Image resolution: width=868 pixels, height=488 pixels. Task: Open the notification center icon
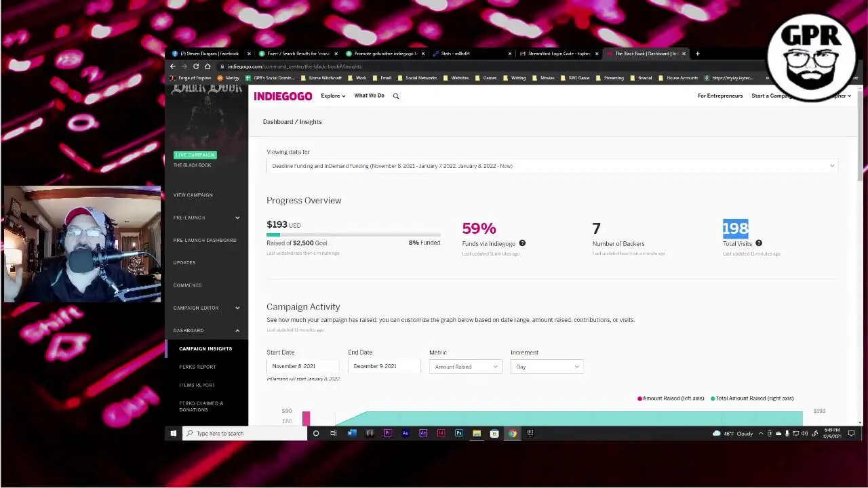coord(852,433)
